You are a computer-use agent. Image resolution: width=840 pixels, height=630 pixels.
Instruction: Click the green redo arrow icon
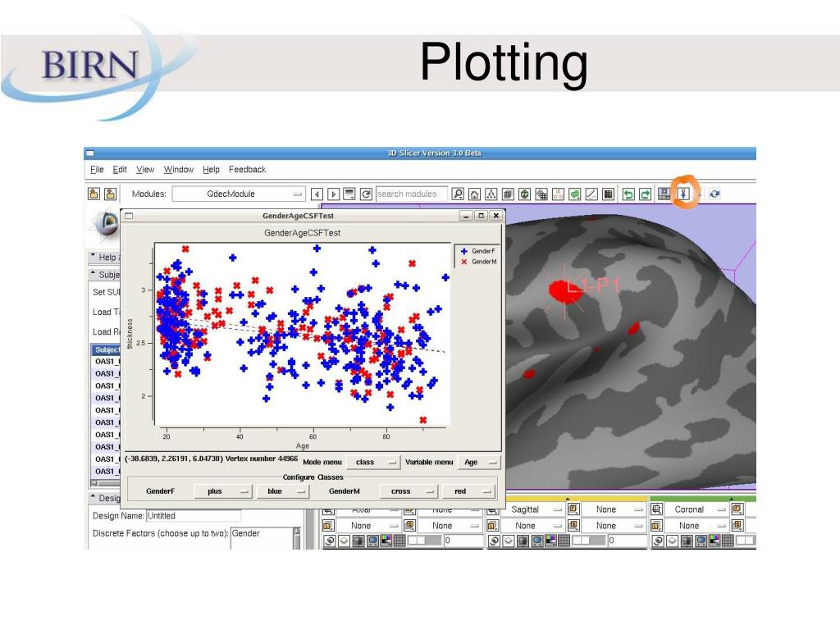tap(645, 194)
